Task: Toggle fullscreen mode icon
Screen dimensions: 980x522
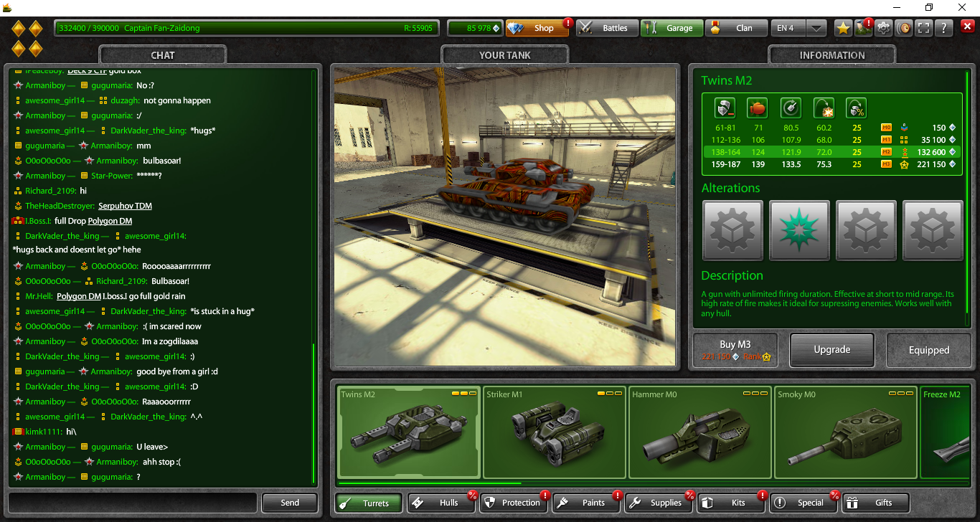Action: coord(923,28)
